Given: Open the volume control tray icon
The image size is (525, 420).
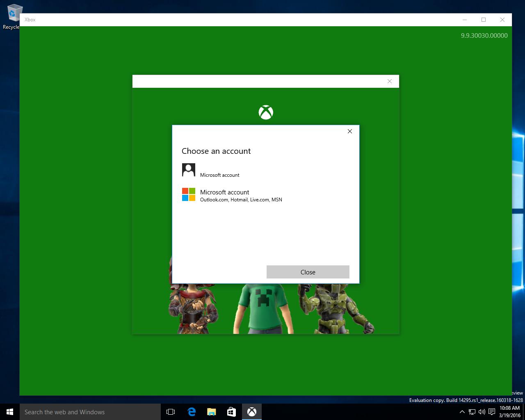Looking at the screenshot, I should pyautogui.click(x=482, y=412).
